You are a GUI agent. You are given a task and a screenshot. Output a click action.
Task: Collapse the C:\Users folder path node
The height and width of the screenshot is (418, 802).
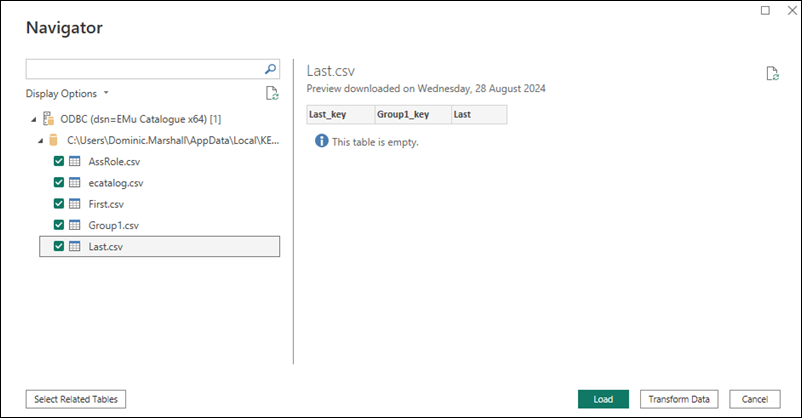(41, 141)
